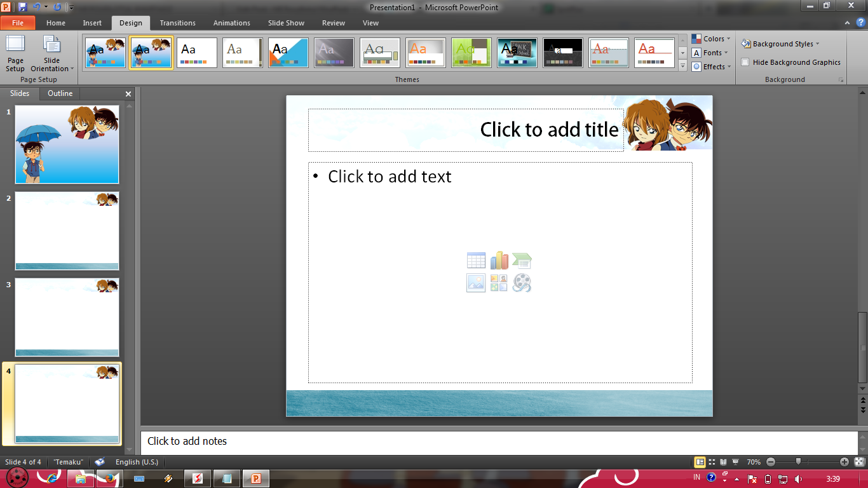868x488 pixels.
Task: Open the theme Fonts dropdown
Action: [710, 53]
